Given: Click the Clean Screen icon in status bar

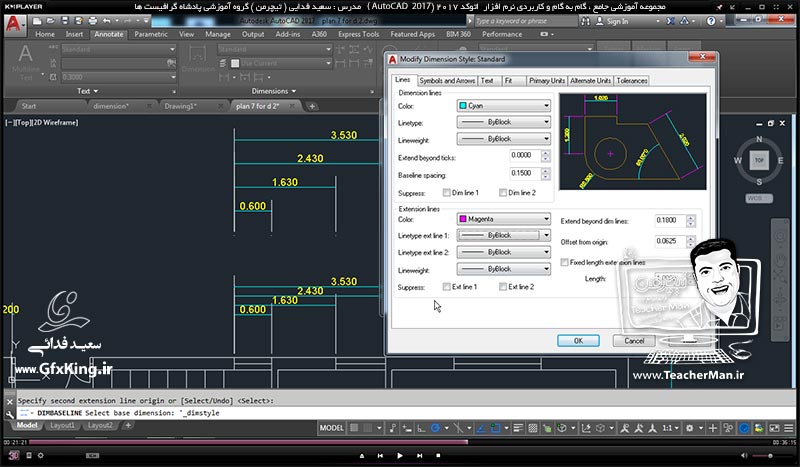Looking at the screenshot, I should 774,428.
